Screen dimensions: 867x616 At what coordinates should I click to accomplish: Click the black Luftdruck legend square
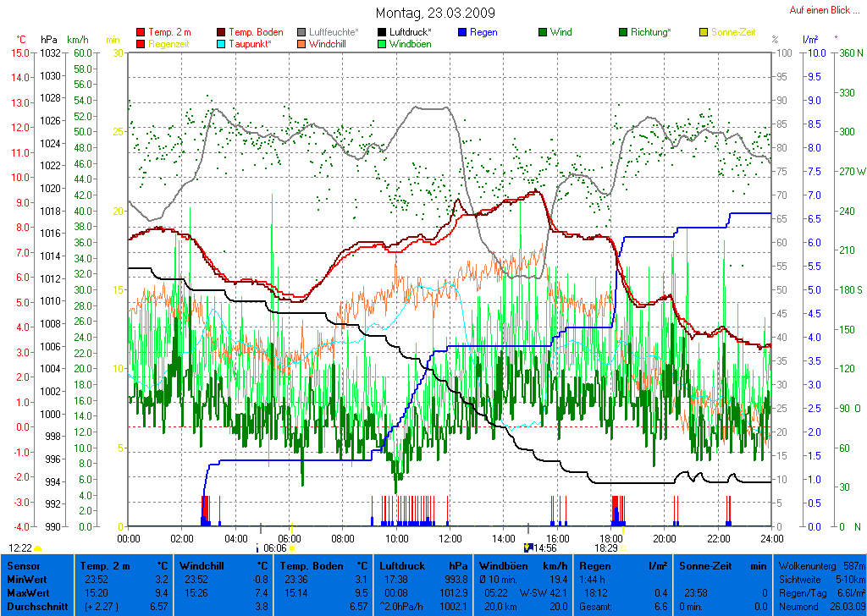(383, 33)
